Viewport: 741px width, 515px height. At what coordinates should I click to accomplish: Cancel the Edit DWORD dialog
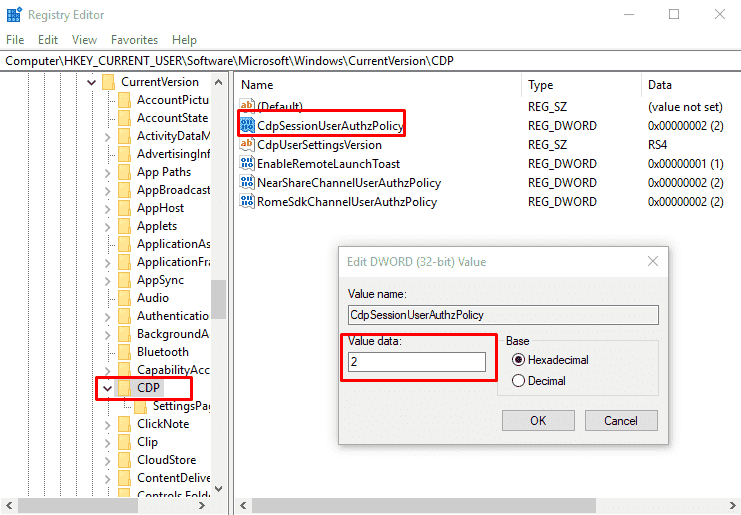click(x=621, y=421)
